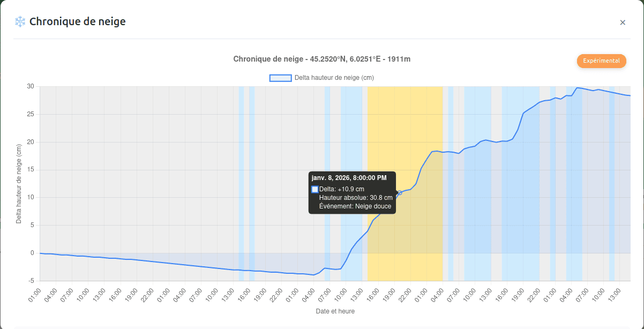Close the Chronique de neige dialog
This screenshot has height=329, width=644.
pos(623,23)
